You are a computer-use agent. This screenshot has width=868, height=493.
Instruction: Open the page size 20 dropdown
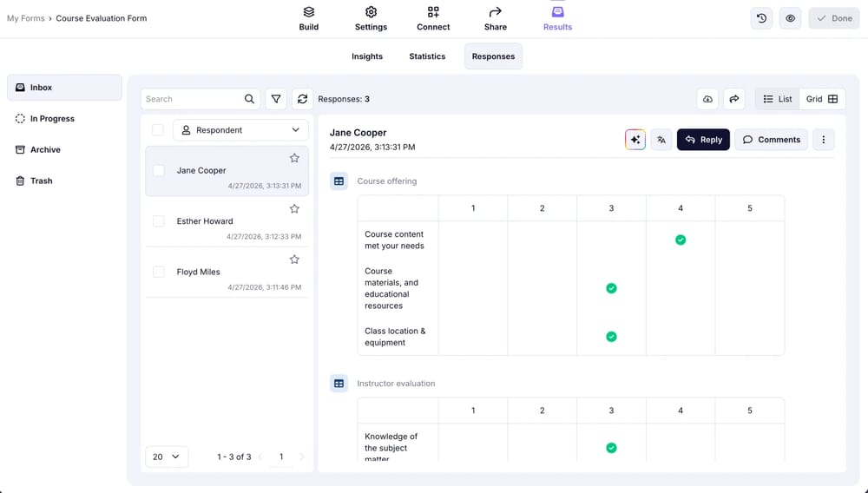[x=167, y=457]
